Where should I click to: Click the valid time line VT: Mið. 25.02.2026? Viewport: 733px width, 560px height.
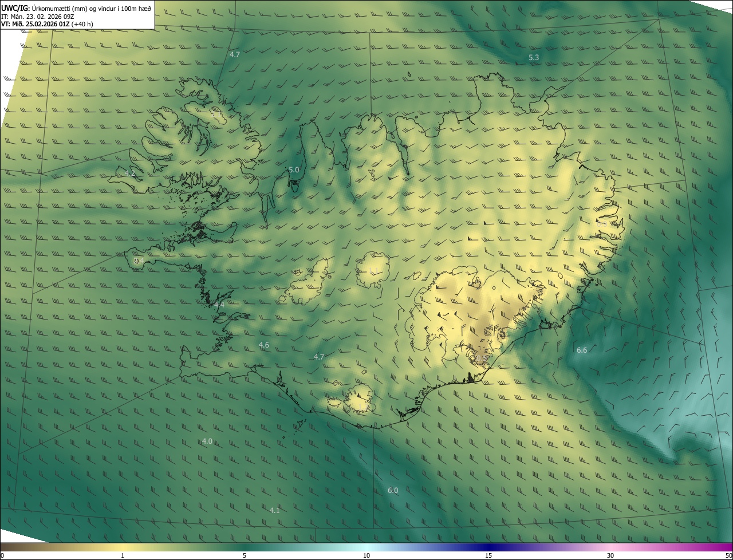[47, 24]
